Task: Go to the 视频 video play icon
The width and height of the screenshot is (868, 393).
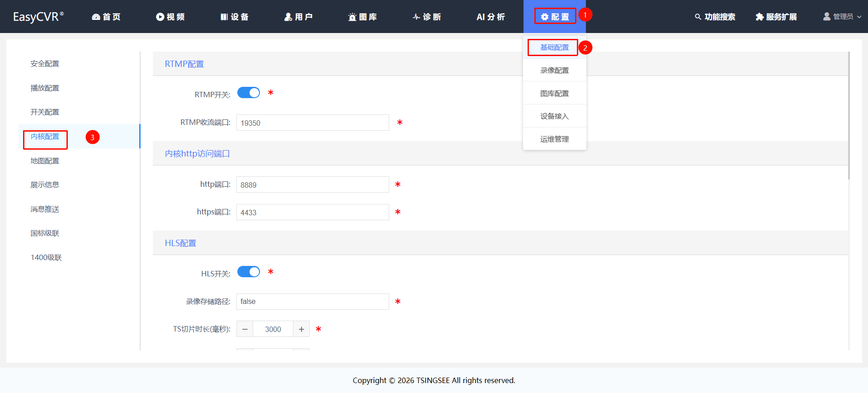Action: point(160,17)
